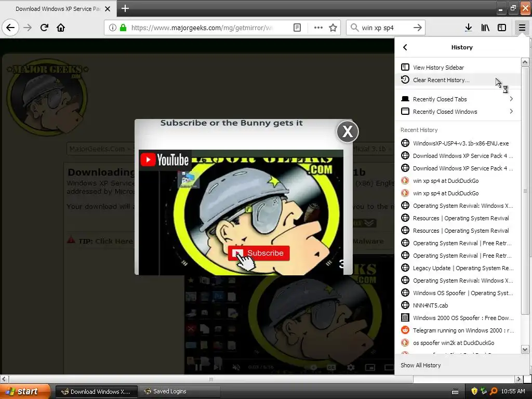
Task: Open the Library bookshelf icon
Action: (485, 28)
